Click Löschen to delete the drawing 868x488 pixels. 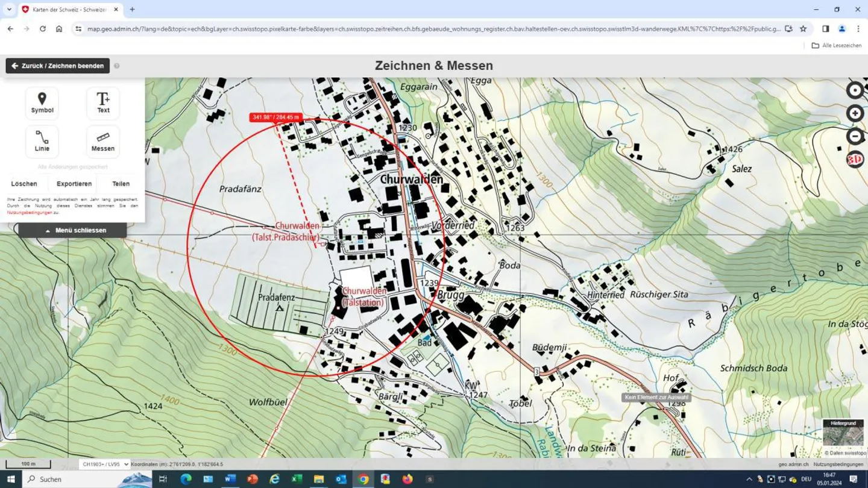point(24,184)
